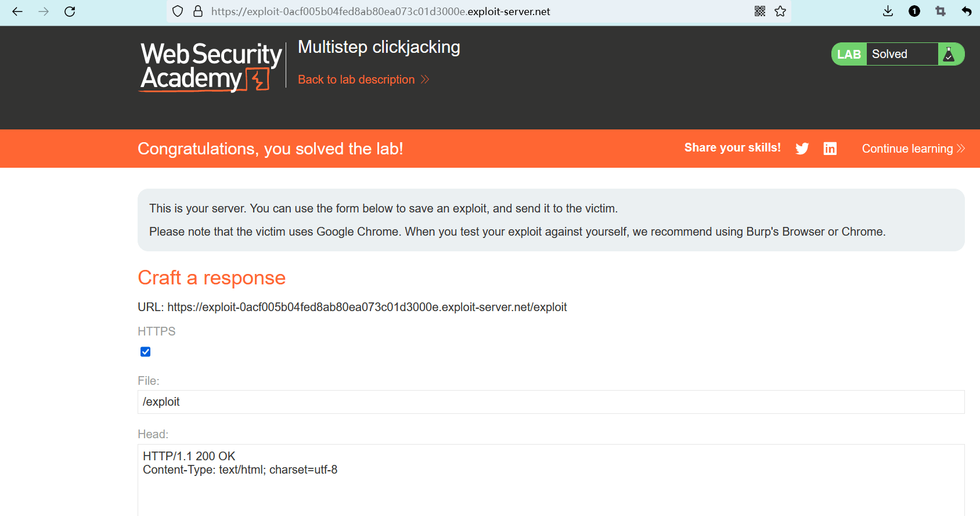980x516 pixels.
Task: Open the padlock site security info
Action: (198, 12)
